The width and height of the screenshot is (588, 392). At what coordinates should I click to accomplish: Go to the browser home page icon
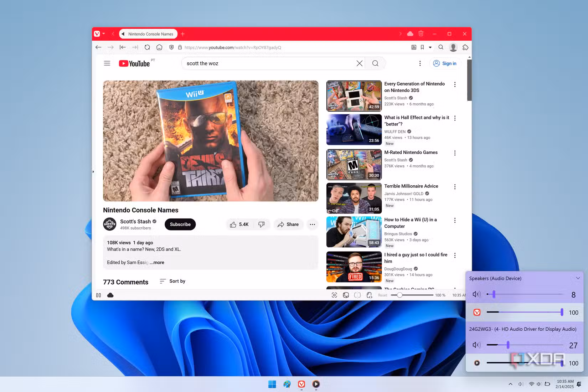coord(159,47)
